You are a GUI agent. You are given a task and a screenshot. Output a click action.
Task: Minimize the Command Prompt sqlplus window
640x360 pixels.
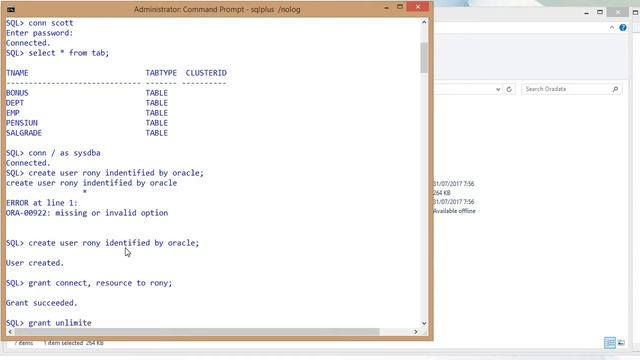(x=386, y=8)
